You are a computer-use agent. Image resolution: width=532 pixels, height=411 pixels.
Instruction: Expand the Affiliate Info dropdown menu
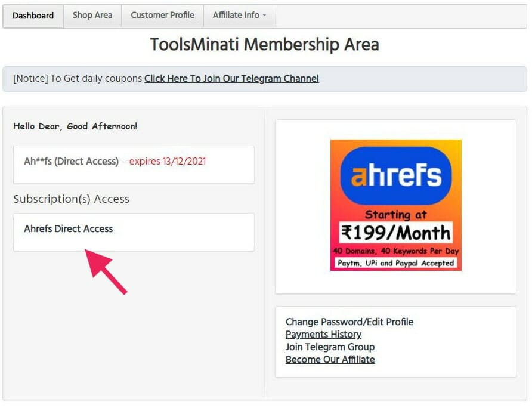(240, 16)
